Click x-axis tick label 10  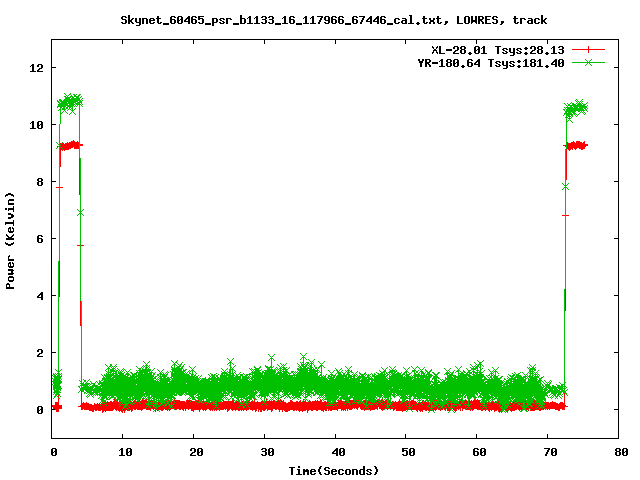click(x=125, y=452)
